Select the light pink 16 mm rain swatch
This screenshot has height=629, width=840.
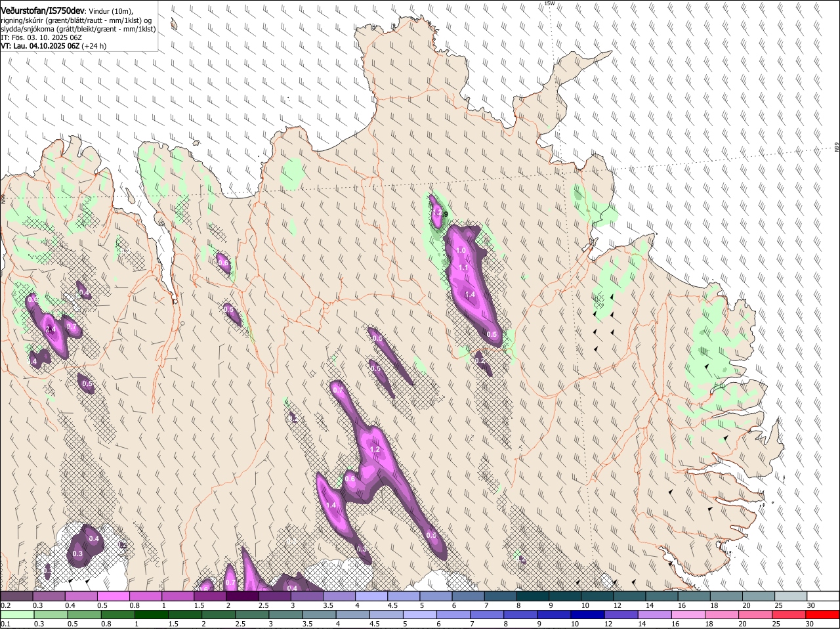point(688,615)
